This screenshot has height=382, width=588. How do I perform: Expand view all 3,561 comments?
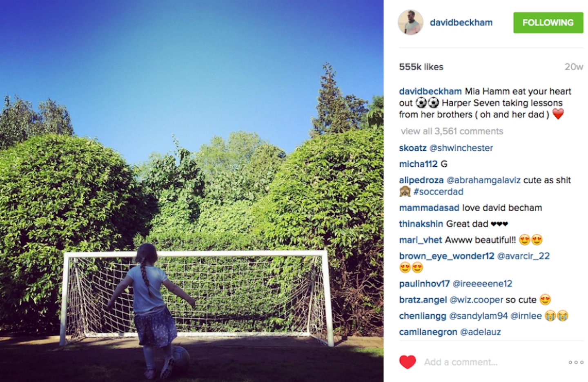pyautogui.click(x=452, y=131)
